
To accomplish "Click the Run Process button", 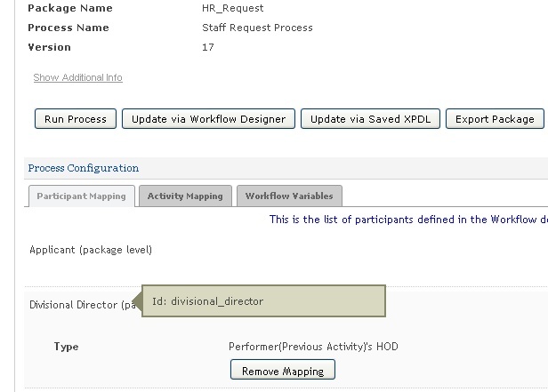I will click(x=76, y=119).
